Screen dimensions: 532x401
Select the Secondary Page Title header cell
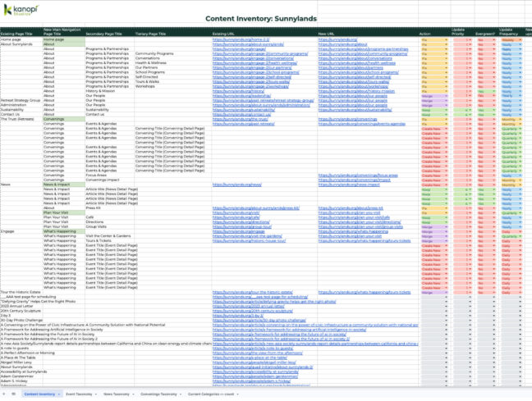coord(109,32)
